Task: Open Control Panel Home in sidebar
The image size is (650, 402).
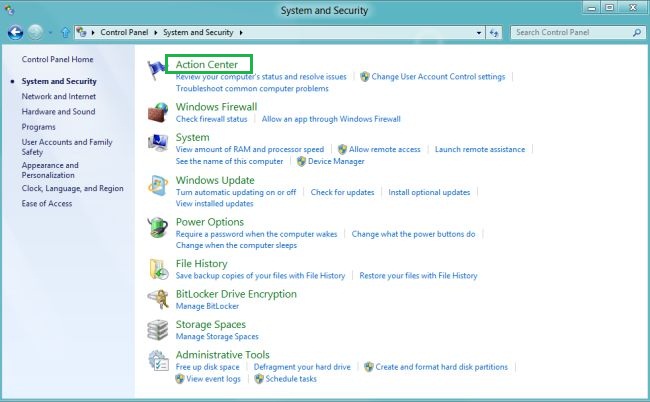Action: [57, 59]
